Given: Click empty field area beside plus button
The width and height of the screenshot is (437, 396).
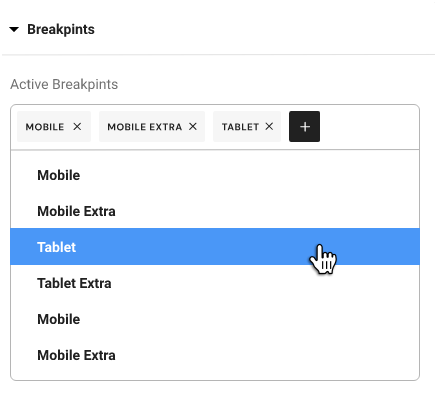Looking at the screenshot, I should coord(368,127).
